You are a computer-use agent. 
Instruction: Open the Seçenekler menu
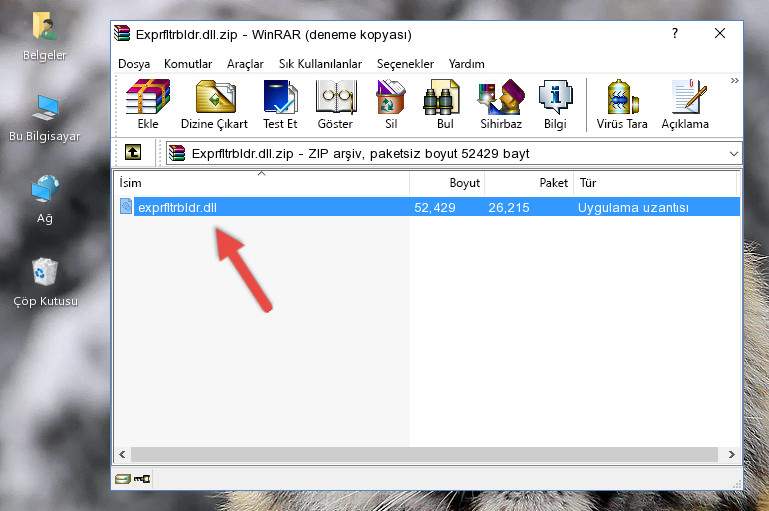coord(405,64)
